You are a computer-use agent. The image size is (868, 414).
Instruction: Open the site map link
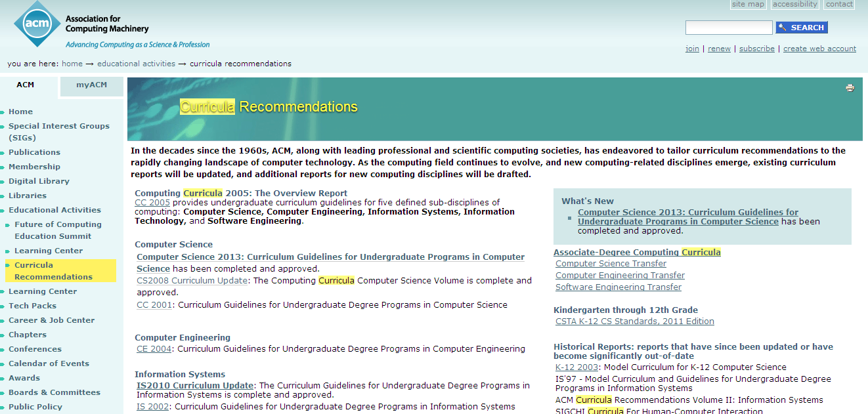coord(748,4)
